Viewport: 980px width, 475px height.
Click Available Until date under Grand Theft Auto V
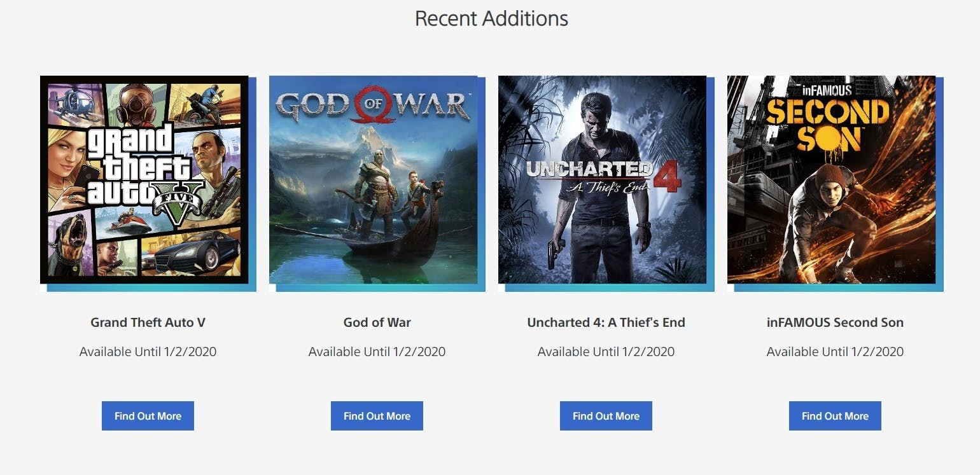pos(148,352)
